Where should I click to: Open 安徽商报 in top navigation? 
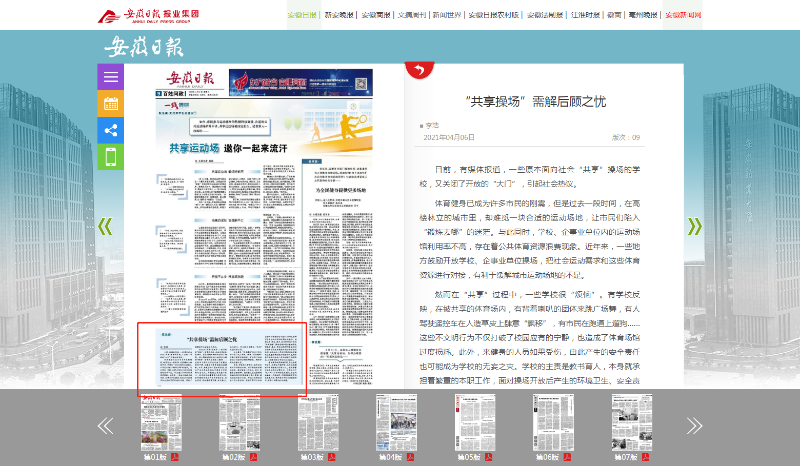376,15
